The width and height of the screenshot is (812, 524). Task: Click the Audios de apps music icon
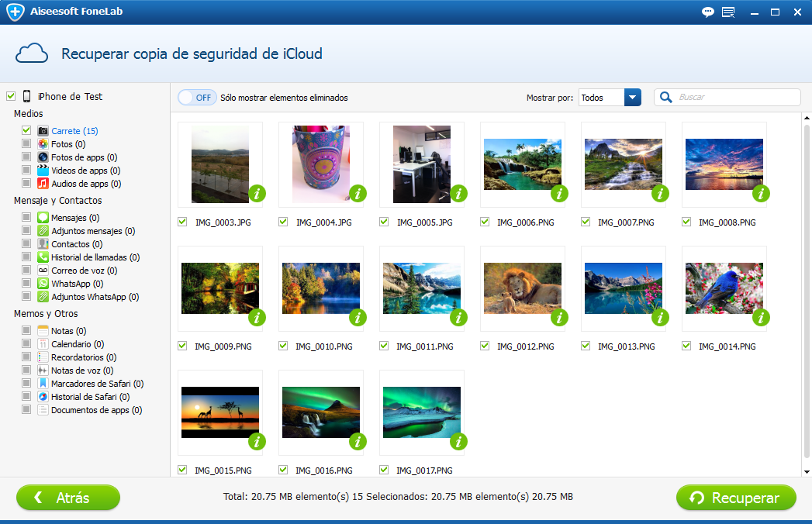(43, 183)
